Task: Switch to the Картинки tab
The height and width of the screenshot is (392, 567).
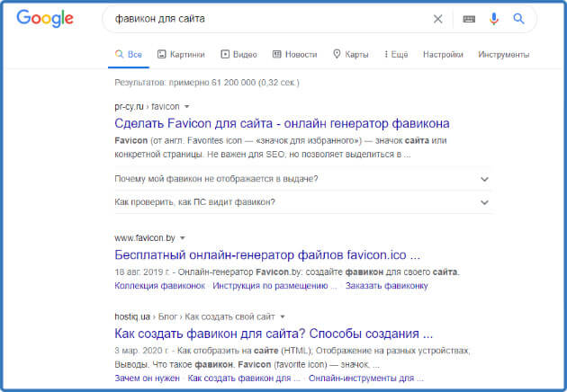Action: tap(181, 55)
